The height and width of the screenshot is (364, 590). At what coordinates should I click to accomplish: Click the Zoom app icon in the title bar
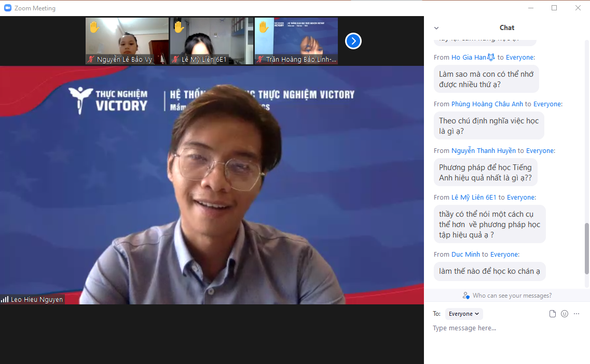(7, 8)
